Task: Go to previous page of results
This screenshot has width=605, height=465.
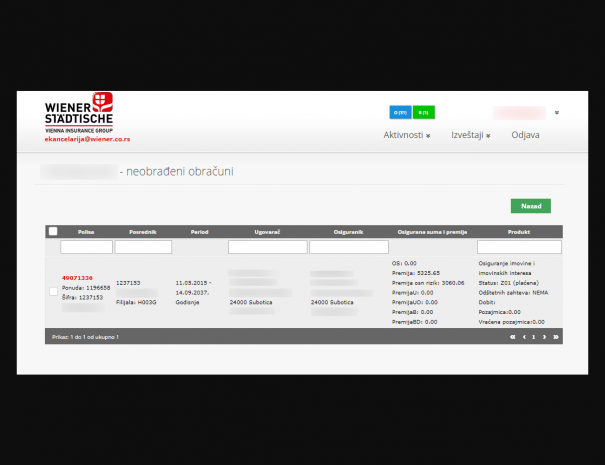Action: click(x=524, y=337)
